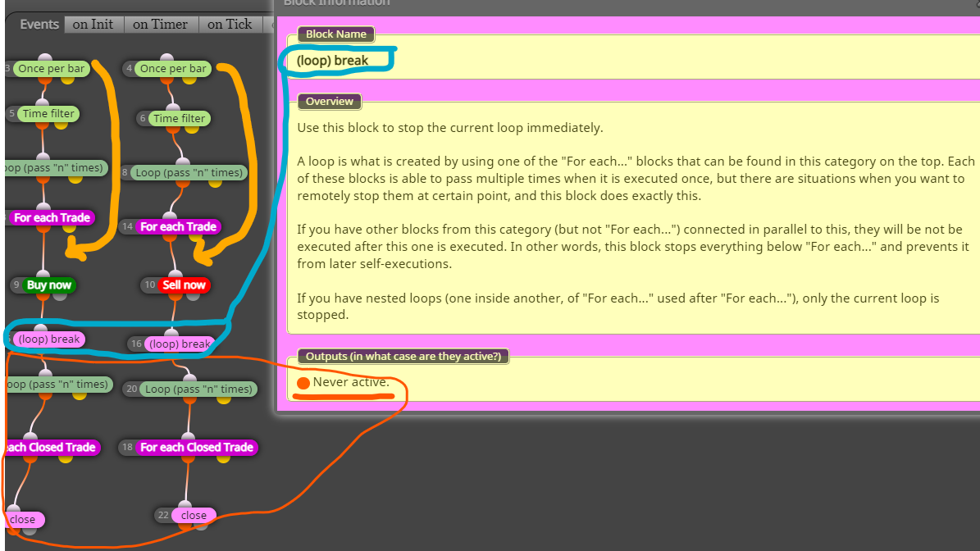The image size is (980, 551).
Task: Click the Block Name section label
Action: [336, 34]
